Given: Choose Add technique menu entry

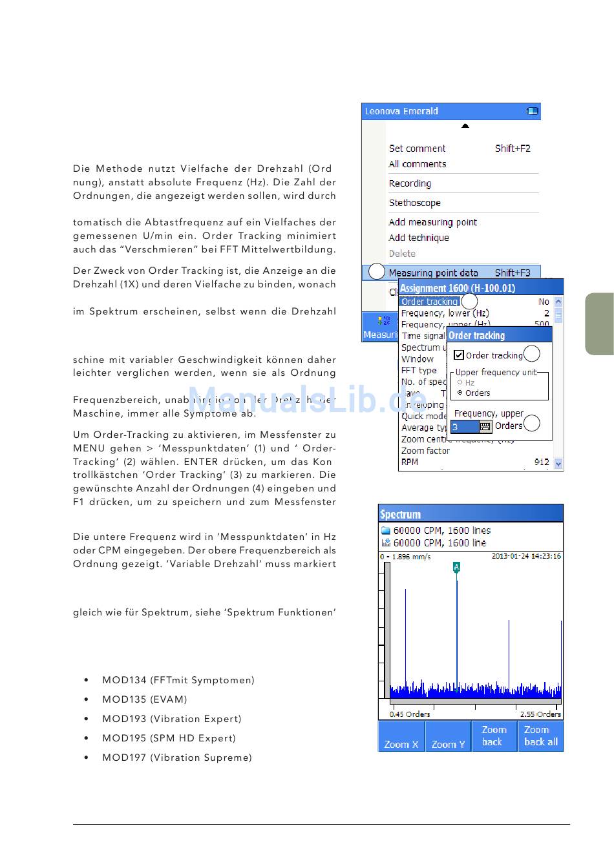Looking at the screenshot, I should point(419,238).
